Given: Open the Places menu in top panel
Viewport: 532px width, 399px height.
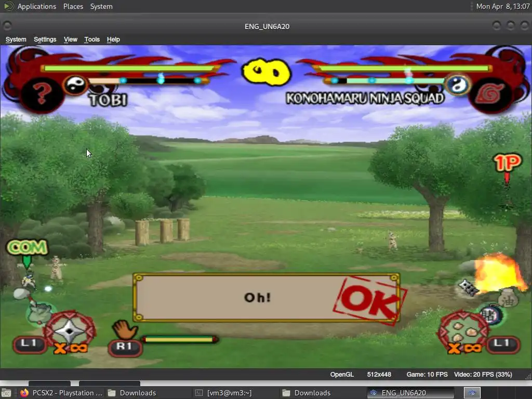Looking at the screenshot, I should pyautogui.click(x=73, y=6).
